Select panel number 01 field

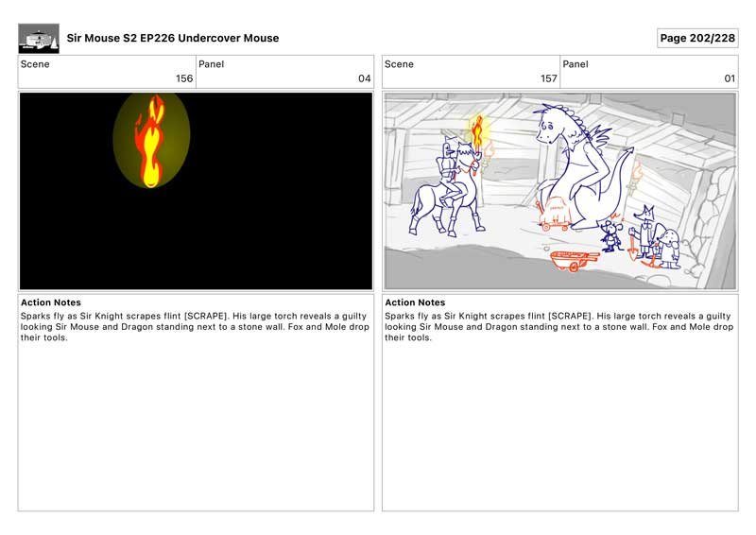[649, 72]
